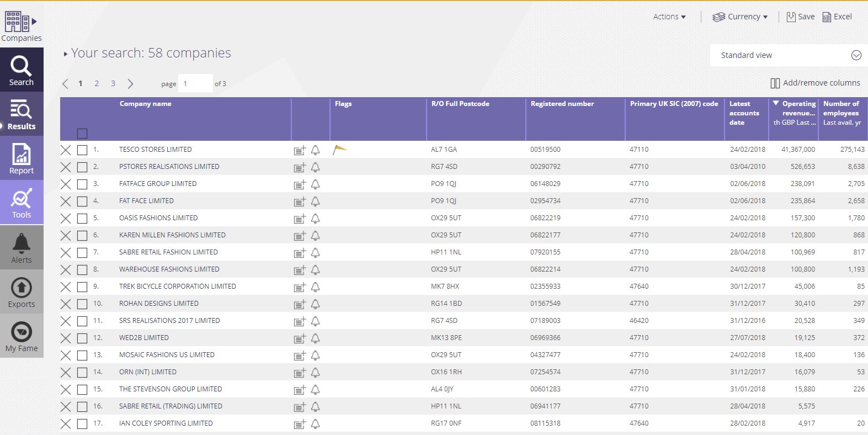Open the Currency dropdown
This screenshot has width=868, height=435.
point(740,17)
